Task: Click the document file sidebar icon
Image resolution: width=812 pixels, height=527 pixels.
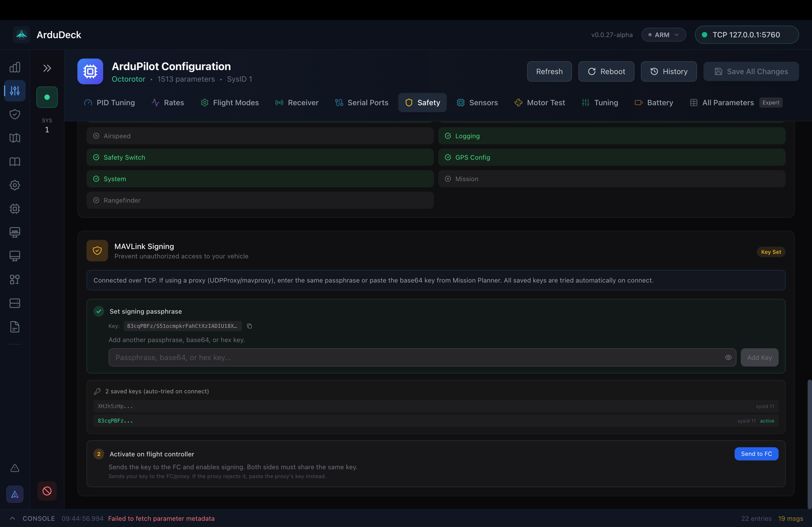Action: [15, 327]
